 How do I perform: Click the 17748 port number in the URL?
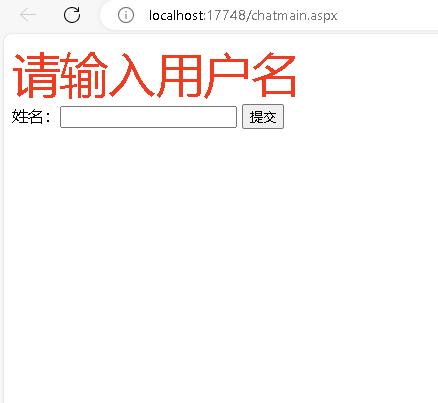[x=226, y=16]
